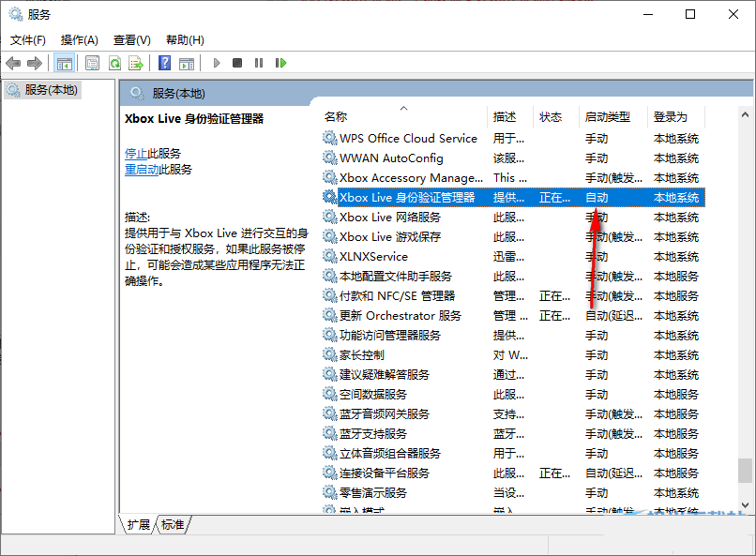The image size is (756, 556).
Task: Open the 操作(A) menu
Action: pos(80,40)
